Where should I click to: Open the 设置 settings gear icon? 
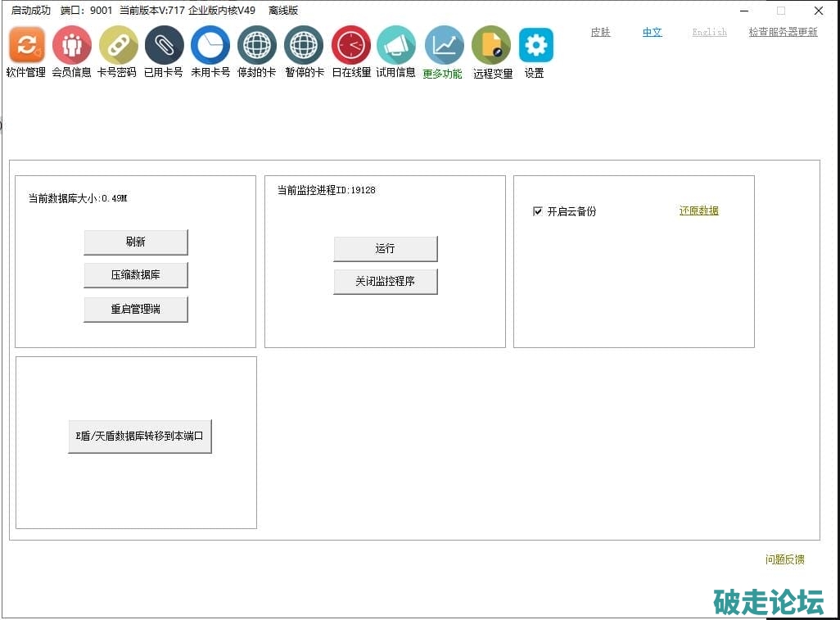pyautogui.click(x=535, y=45)
